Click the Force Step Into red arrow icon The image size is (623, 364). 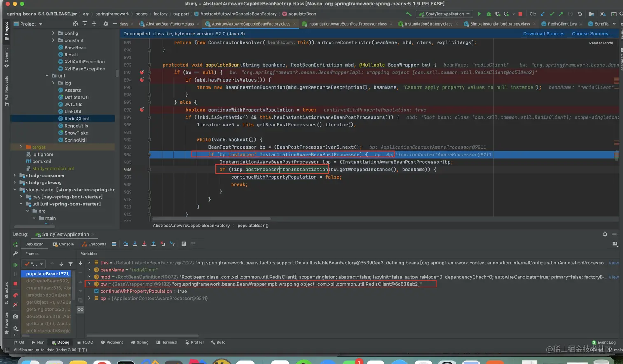coord(144,244)
